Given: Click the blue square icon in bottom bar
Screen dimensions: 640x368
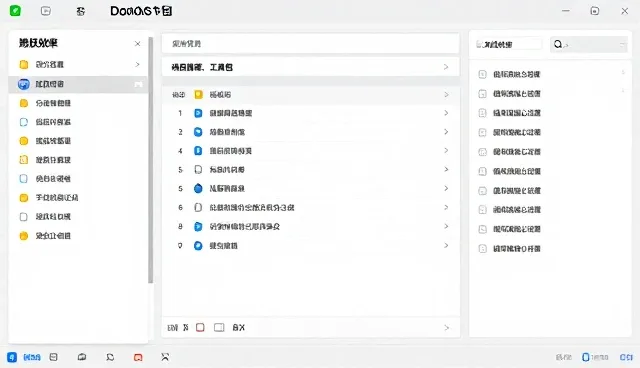Looking at the screenshot, I should pos(12,357).
